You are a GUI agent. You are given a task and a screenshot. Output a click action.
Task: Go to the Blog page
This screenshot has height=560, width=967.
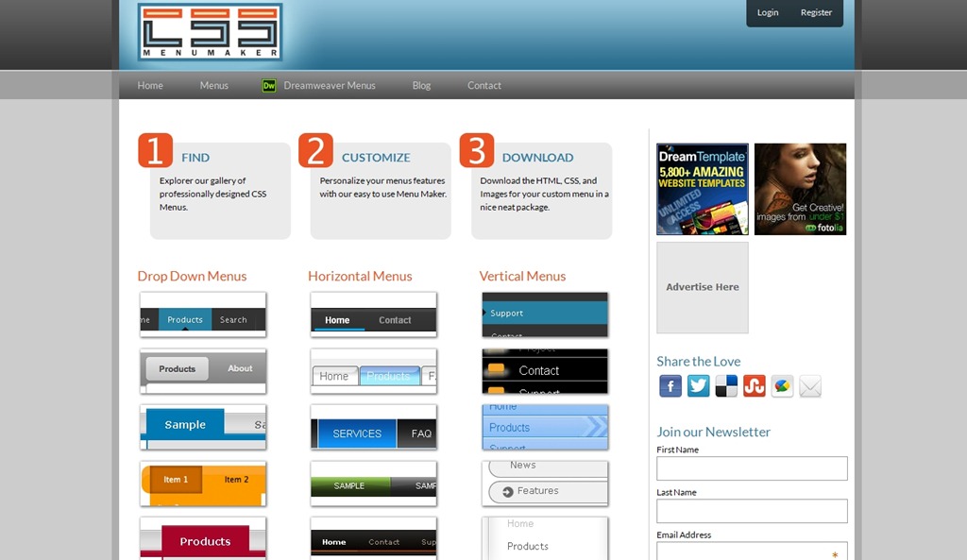(421, 86)
